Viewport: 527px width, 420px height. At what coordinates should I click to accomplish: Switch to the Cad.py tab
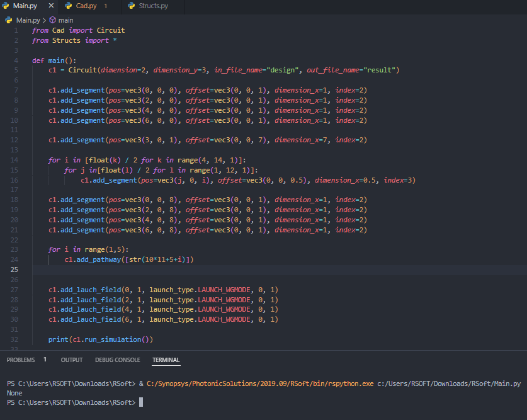point(86,6)
